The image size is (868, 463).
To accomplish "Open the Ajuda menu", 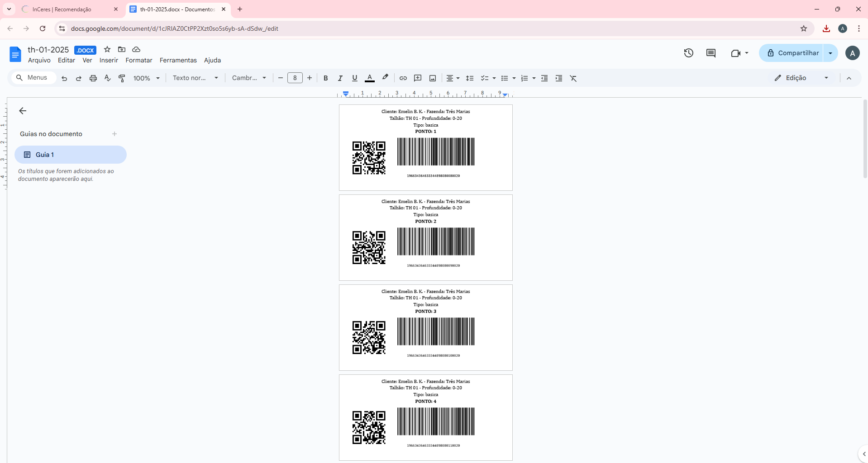I will 212,60.
